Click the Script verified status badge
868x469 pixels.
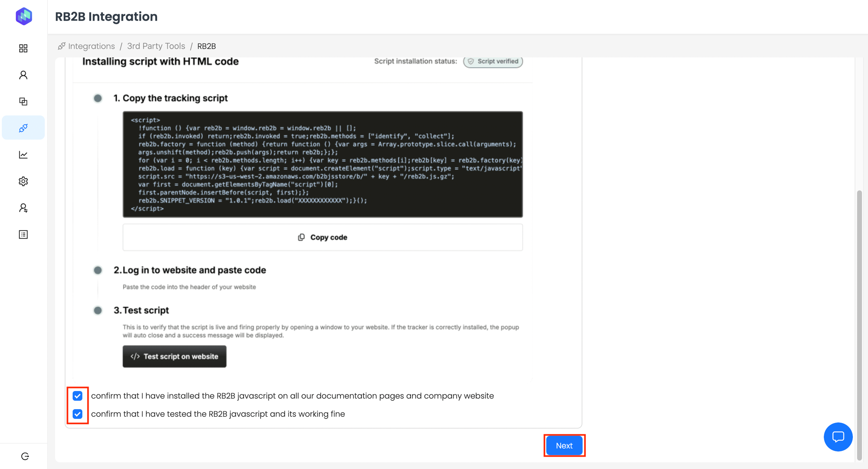(493, 61)
